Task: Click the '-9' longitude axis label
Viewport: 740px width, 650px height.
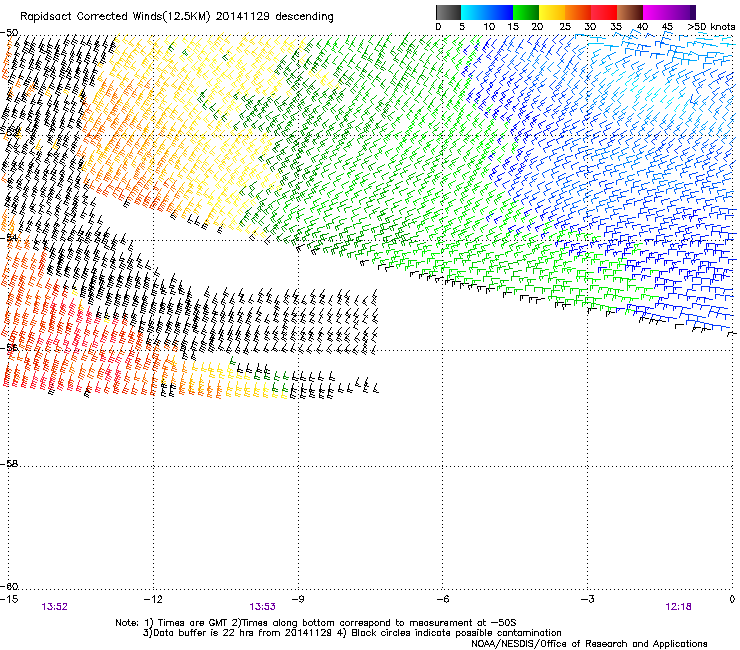Action: pos(298,599)
